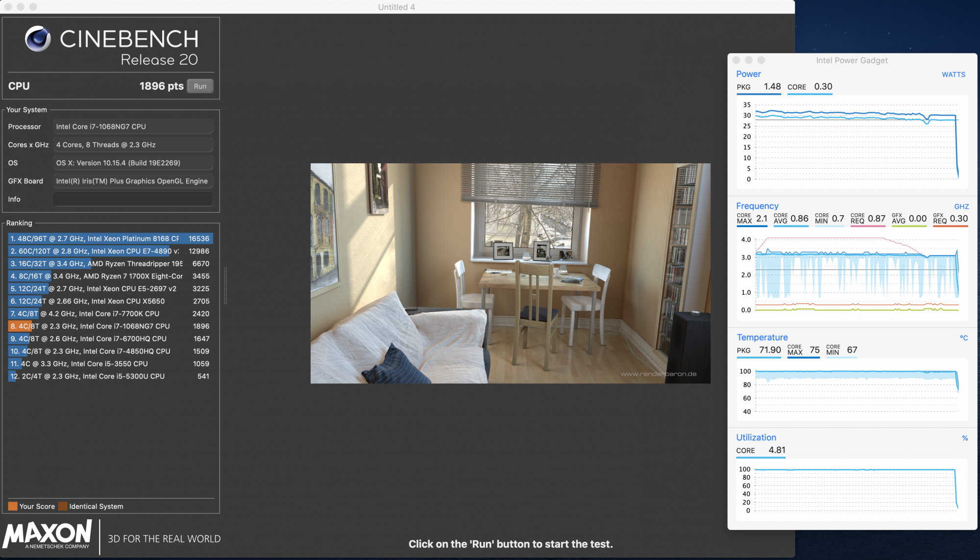Minimize the Intel Power Gadget window

click(x=749, y=60)
